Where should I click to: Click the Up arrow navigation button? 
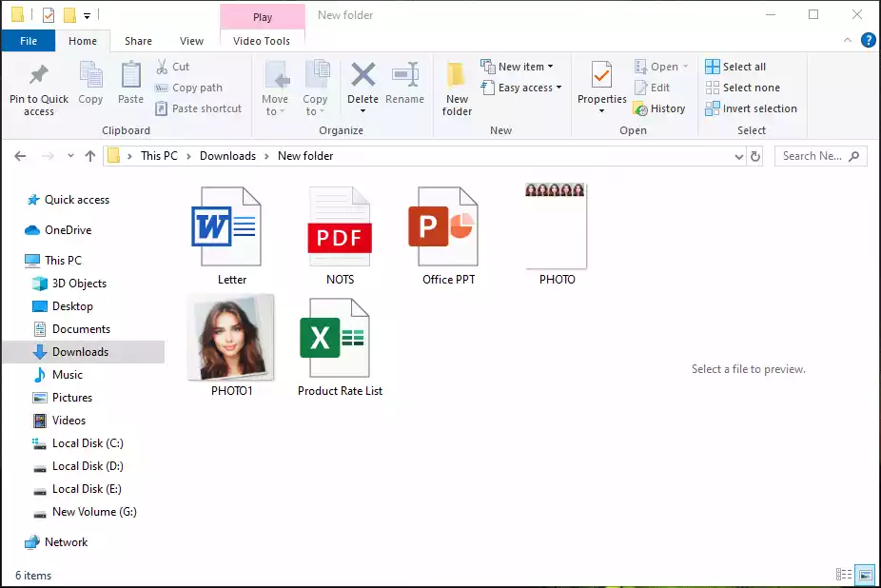[x=90, y=156]
